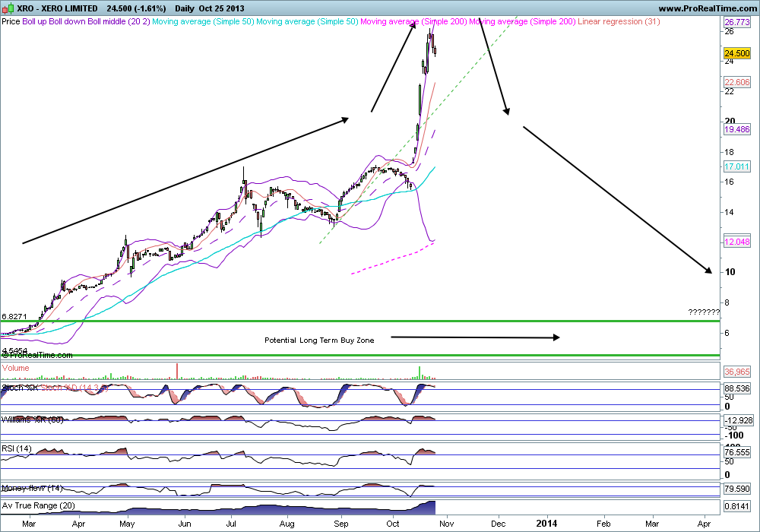Click the 22.606 linear regression price tag
This screenshot has width=760, height=532.
click(736, 82)
